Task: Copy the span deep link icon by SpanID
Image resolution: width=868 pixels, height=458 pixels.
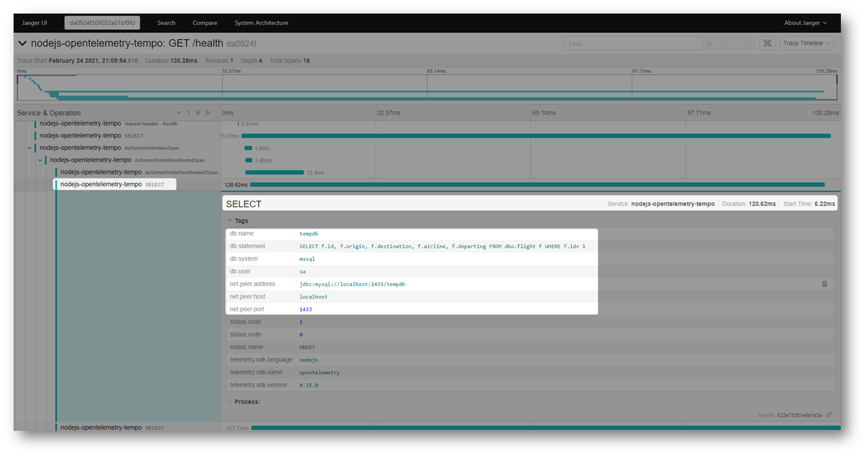Action: pyautogui.click(x=829, y=415)
